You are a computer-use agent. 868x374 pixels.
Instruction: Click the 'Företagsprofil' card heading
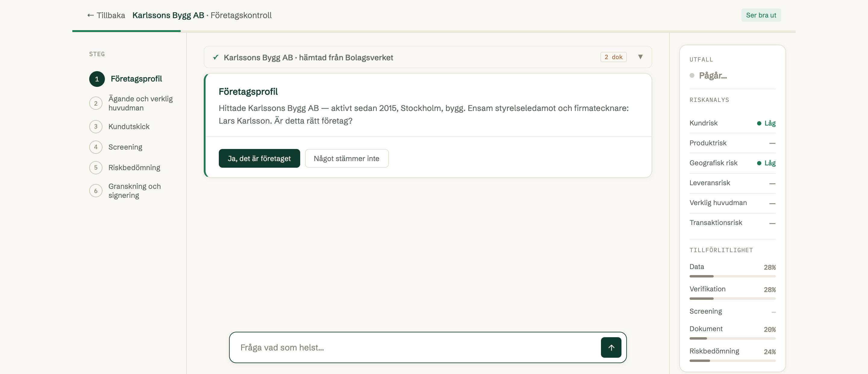[x=248, y=91]
